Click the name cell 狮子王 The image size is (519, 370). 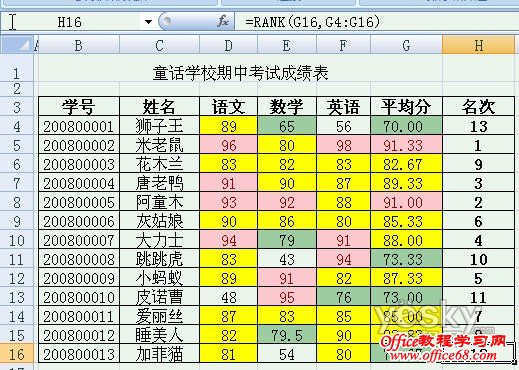click(159, 126)
